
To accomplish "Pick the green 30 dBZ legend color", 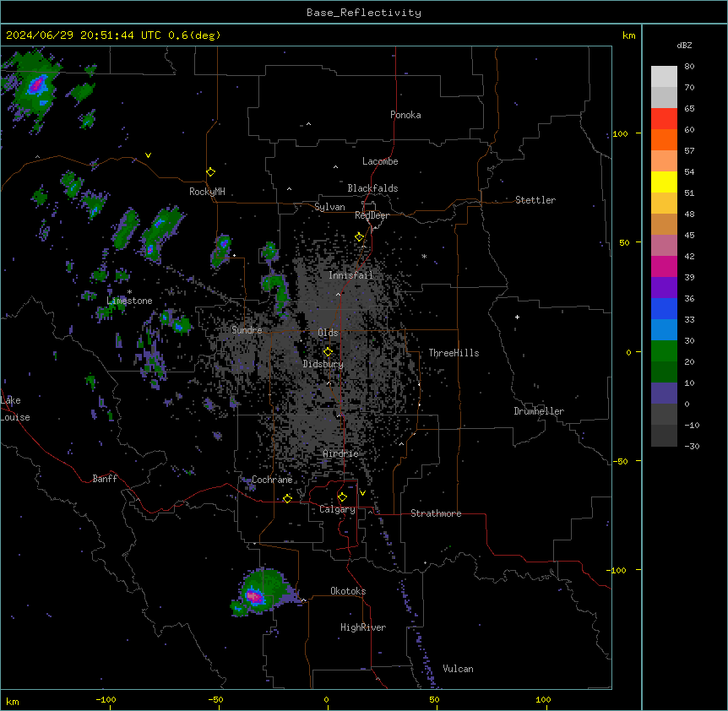I will (x=664, y=351).
